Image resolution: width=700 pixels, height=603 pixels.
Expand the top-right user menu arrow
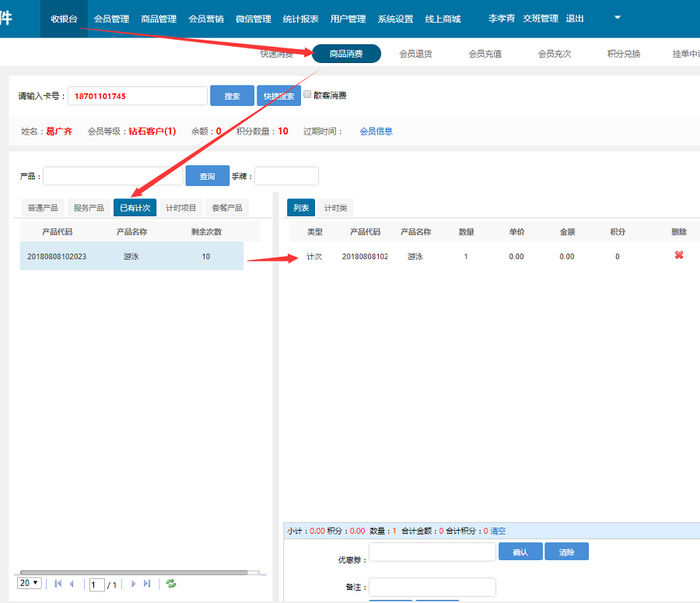pos(618,17)
